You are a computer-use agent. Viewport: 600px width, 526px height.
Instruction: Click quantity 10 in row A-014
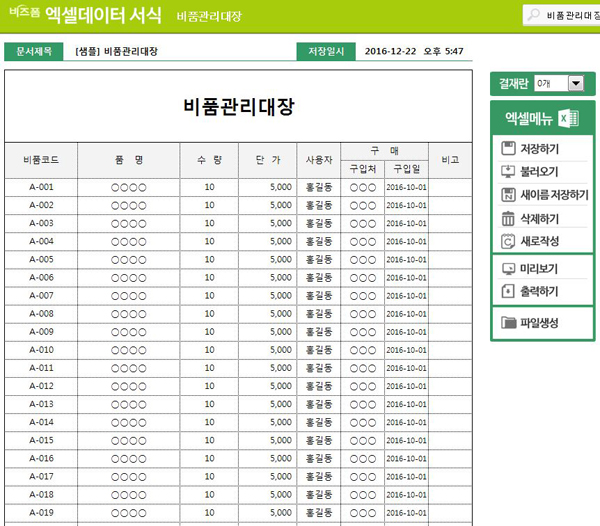209,422
